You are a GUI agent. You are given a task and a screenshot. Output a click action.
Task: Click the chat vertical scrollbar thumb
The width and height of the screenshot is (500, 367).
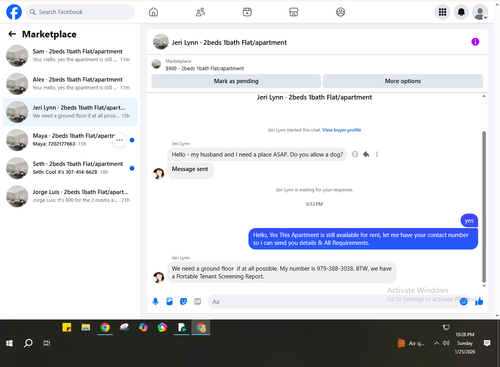(x=484, y=207)
